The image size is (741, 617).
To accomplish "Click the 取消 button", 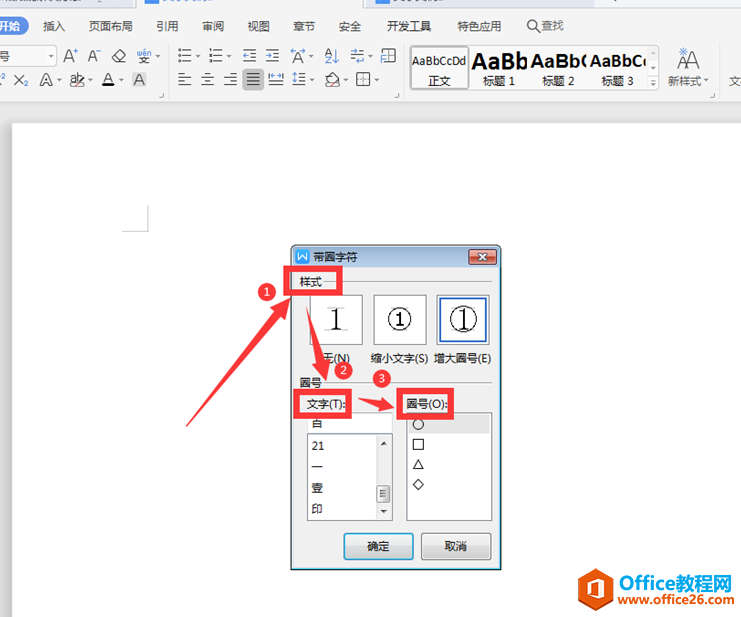I will (455, 546).
